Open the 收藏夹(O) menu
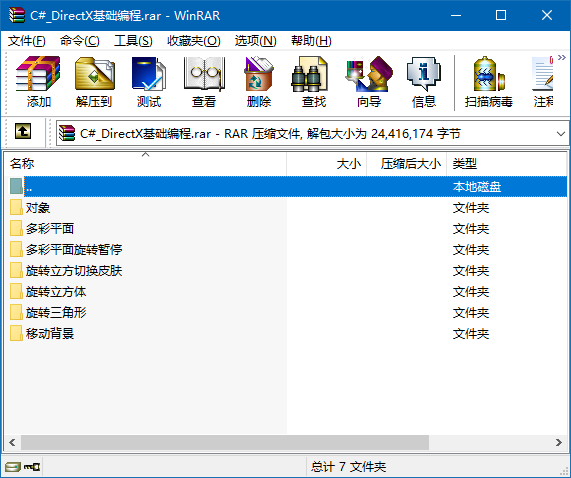 click(x=194, y=41)
